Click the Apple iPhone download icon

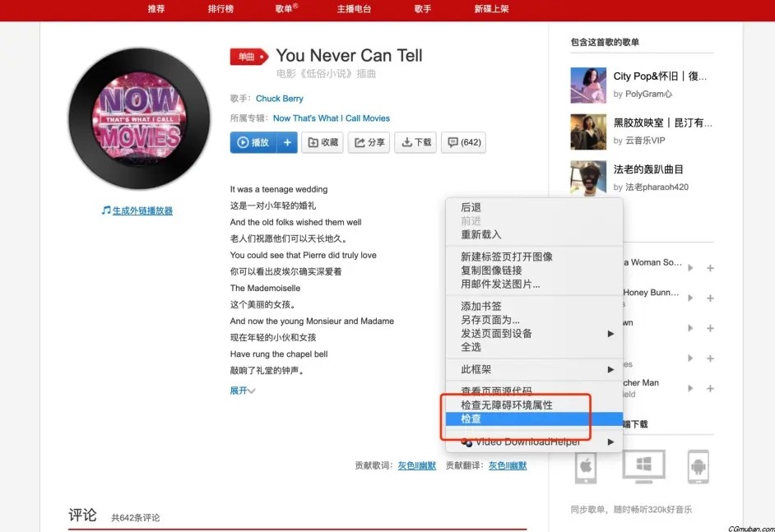(x=586, y=466)
